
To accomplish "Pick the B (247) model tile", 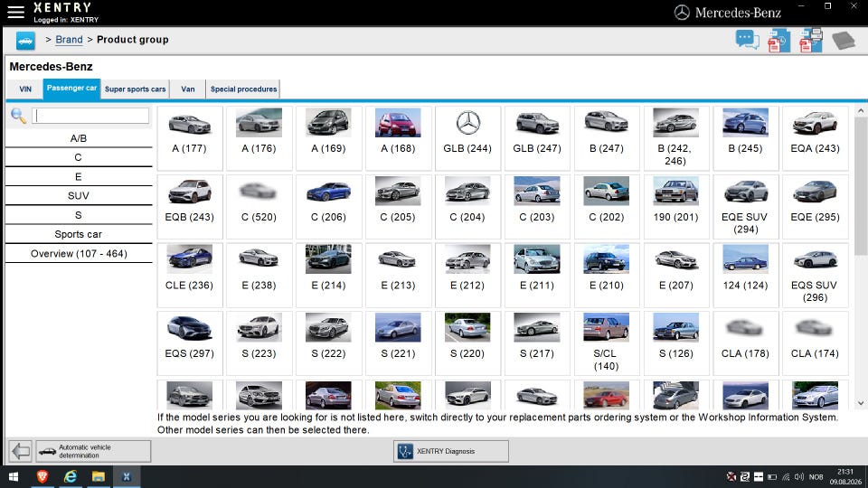I will (x=607, y=138).
